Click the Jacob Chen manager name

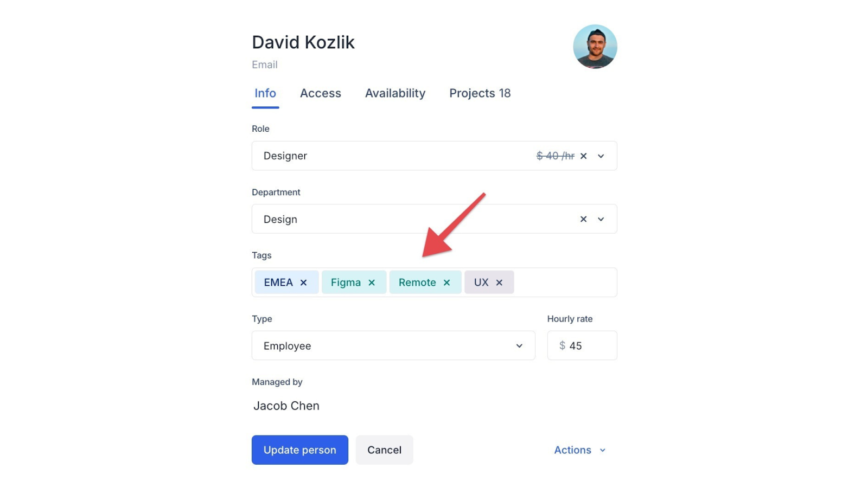286,406
